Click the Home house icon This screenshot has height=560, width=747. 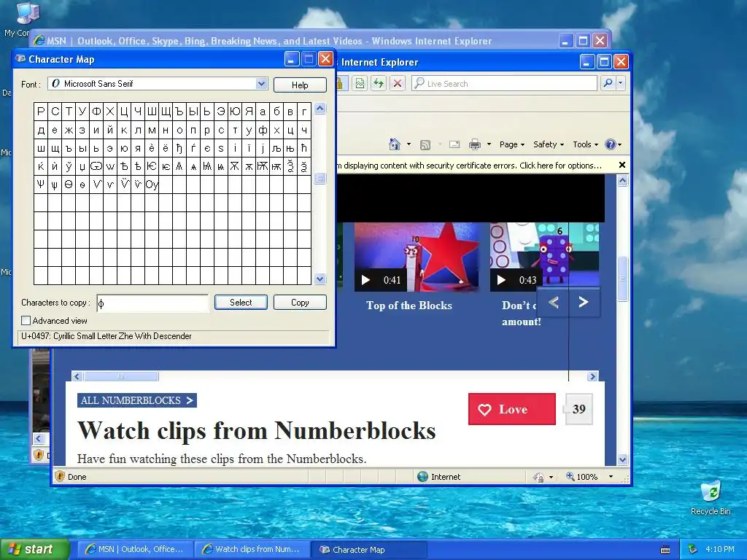394,144
